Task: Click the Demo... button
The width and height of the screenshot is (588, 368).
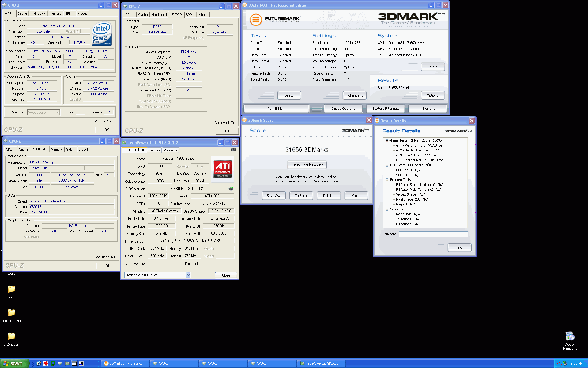Action: (428, 109)
